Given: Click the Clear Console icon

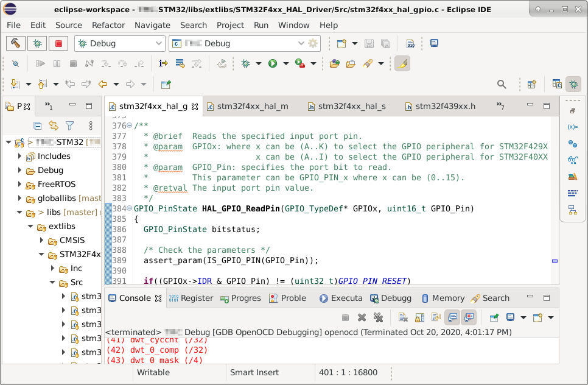Looking at the screenshot, I should pyautogui.click(x=403, y=317).
